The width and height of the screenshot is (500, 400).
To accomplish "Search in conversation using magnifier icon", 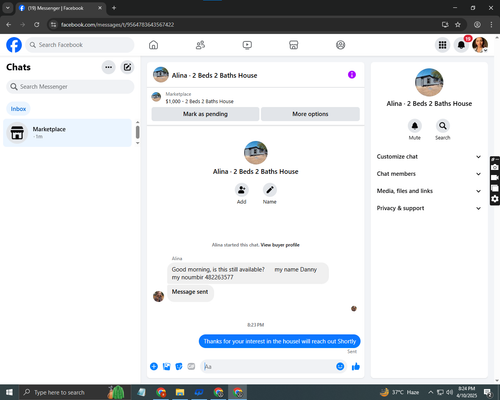I will (x=443, y=126).
